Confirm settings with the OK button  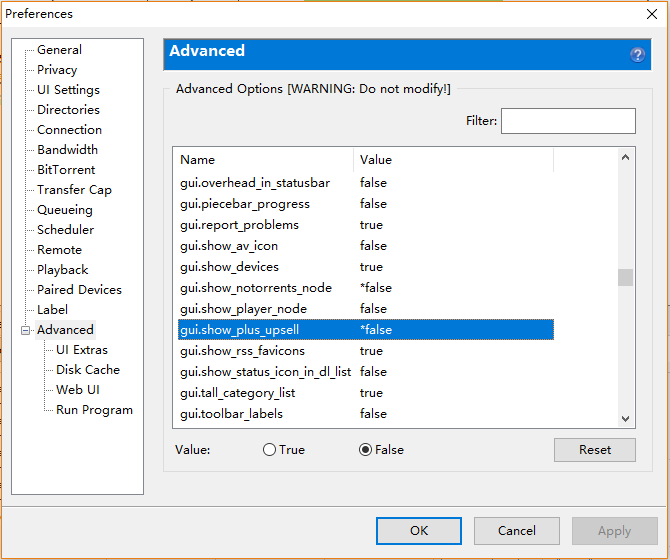(419, 531)
